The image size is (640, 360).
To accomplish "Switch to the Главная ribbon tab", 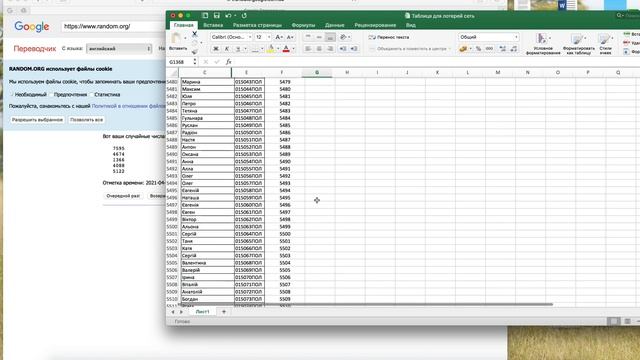I will pos(183,25).
